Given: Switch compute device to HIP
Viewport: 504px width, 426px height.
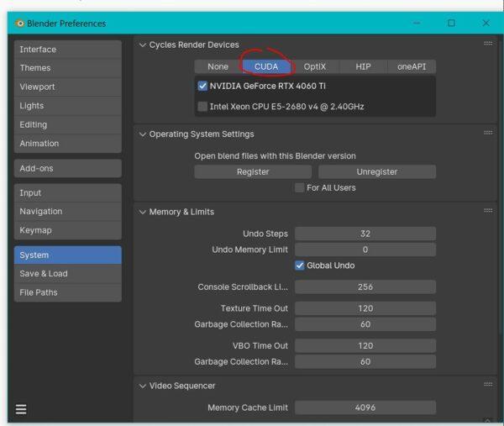Looking at the screenshot, I should [363, 66].
